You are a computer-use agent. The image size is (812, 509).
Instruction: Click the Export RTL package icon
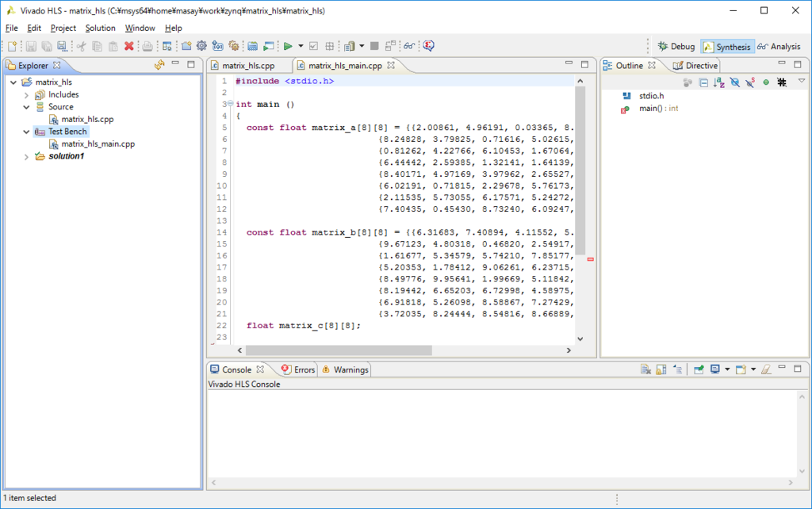click(x=329, y=46)
